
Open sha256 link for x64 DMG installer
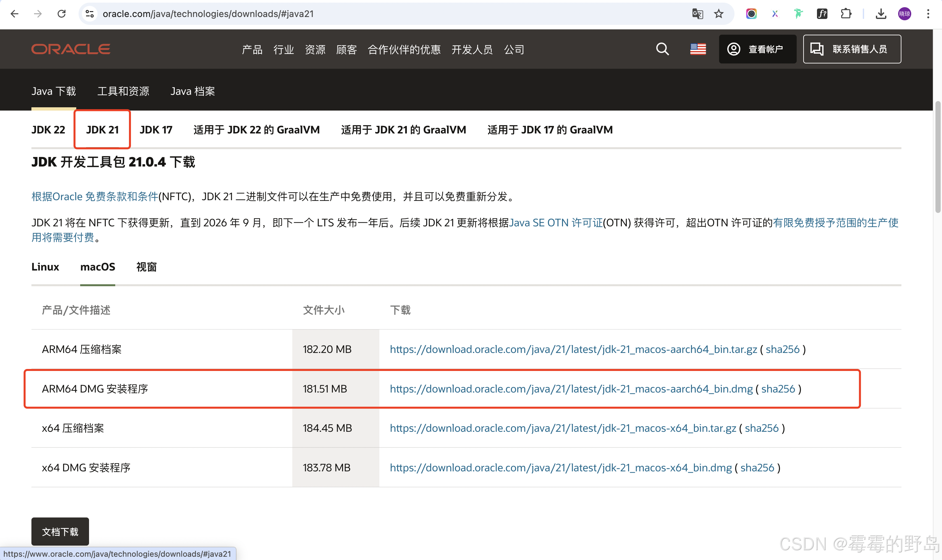757,467
